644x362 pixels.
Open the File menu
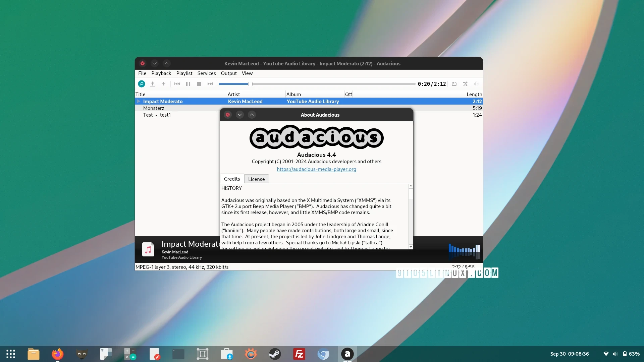[142, 73]
